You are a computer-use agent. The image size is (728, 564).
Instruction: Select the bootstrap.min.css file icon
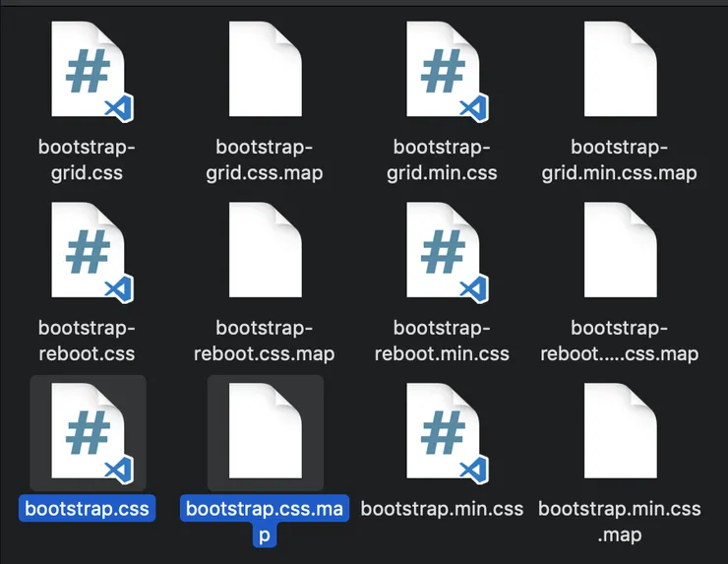click(447, 433)
